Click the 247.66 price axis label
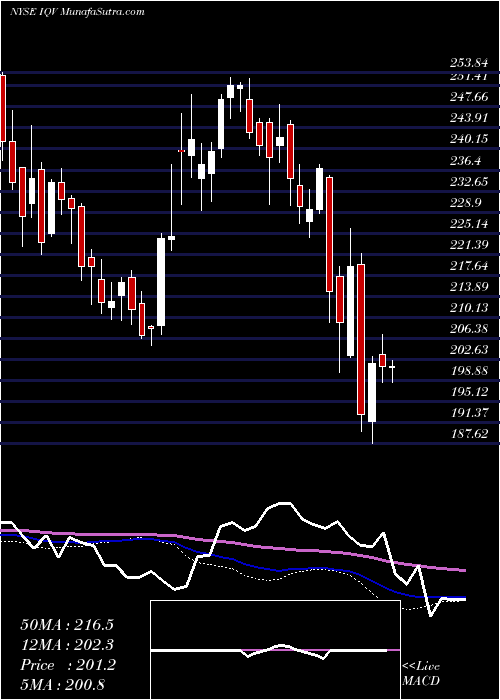This screenshot has width=500, height=700. tap(468, 97)
